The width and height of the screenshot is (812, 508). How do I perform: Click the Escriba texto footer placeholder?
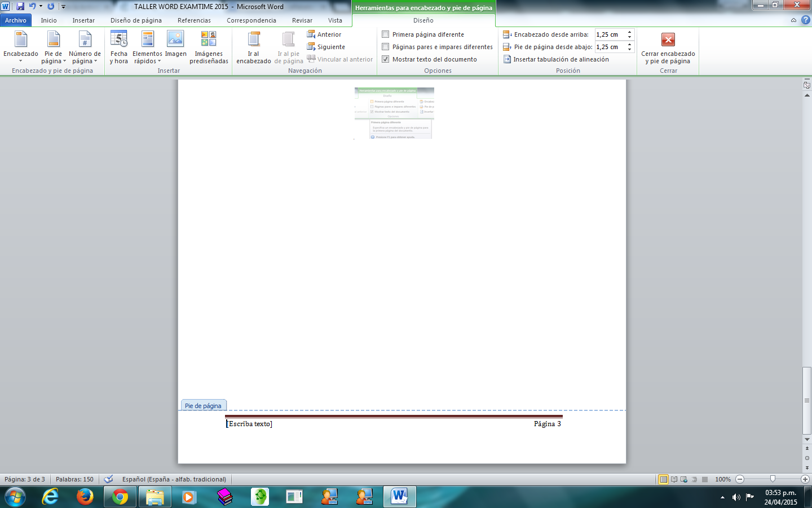pyautogui.click(x=250, y=424)
